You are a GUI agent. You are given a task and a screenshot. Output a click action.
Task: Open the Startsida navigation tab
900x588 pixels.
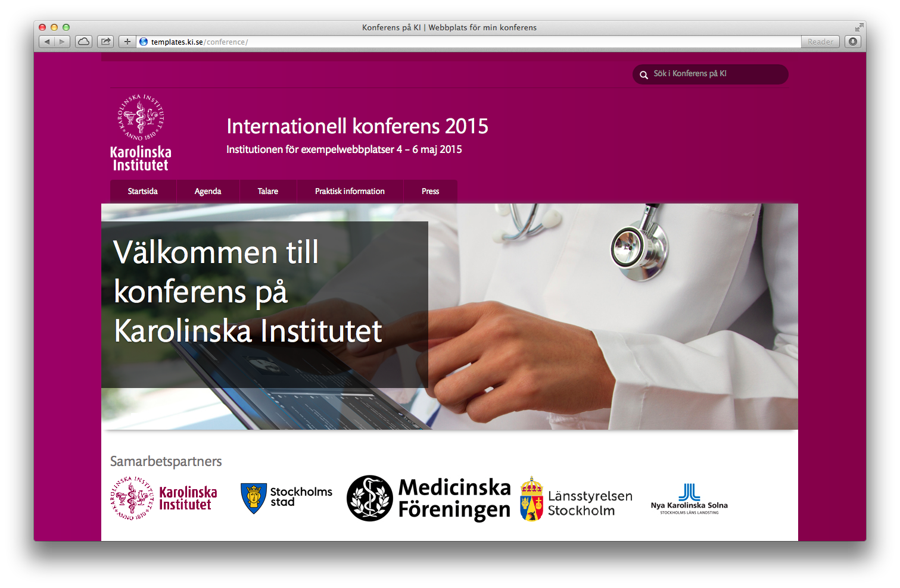[x=143, y=192]
